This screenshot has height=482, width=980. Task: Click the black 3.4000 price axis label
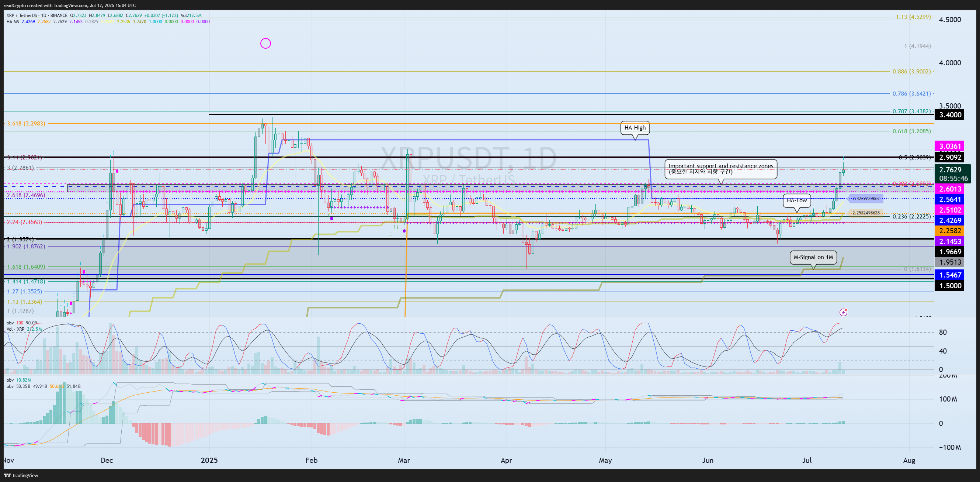949,115
